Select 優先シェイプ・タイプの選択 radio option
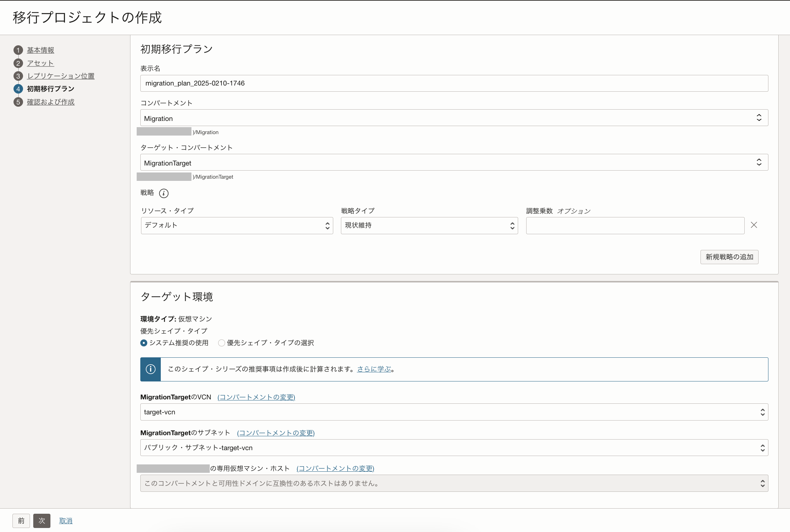Image resolution: width=790 pixels, height=532 pixels. click(221, 343)
